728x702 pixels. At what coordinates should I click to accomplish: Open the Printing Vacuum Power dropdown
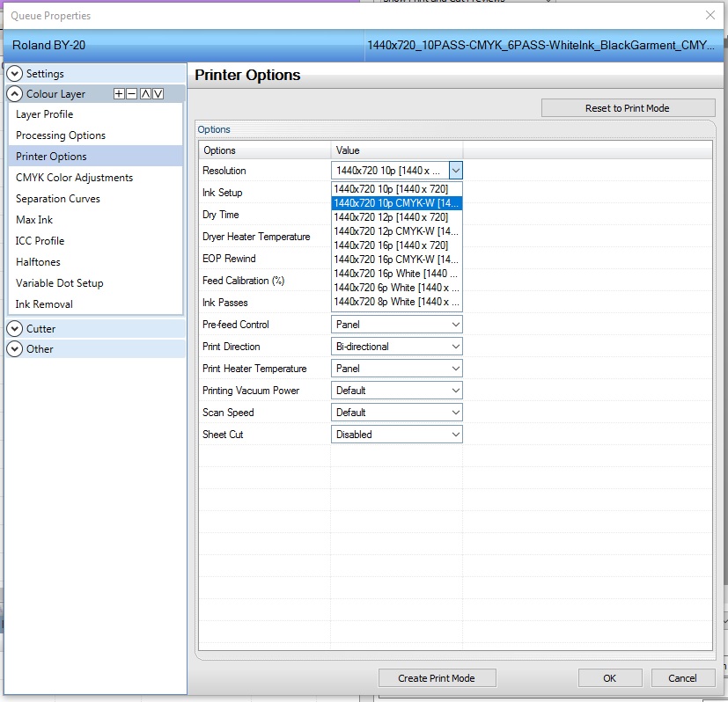[x=396, y=391]
